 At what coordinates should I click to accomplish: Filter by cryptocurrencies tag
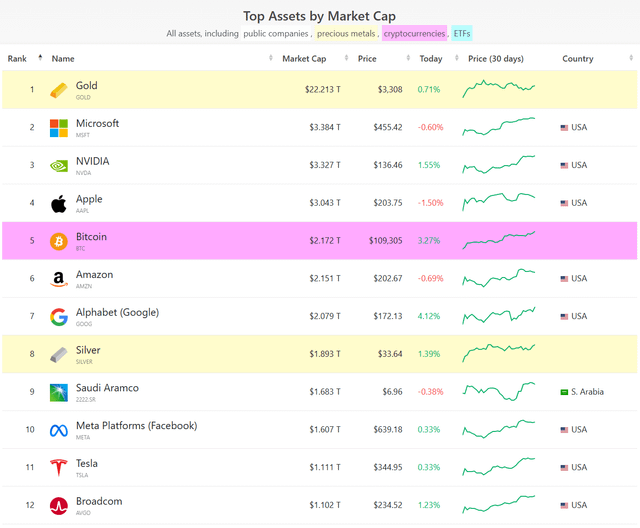point(414,34)
